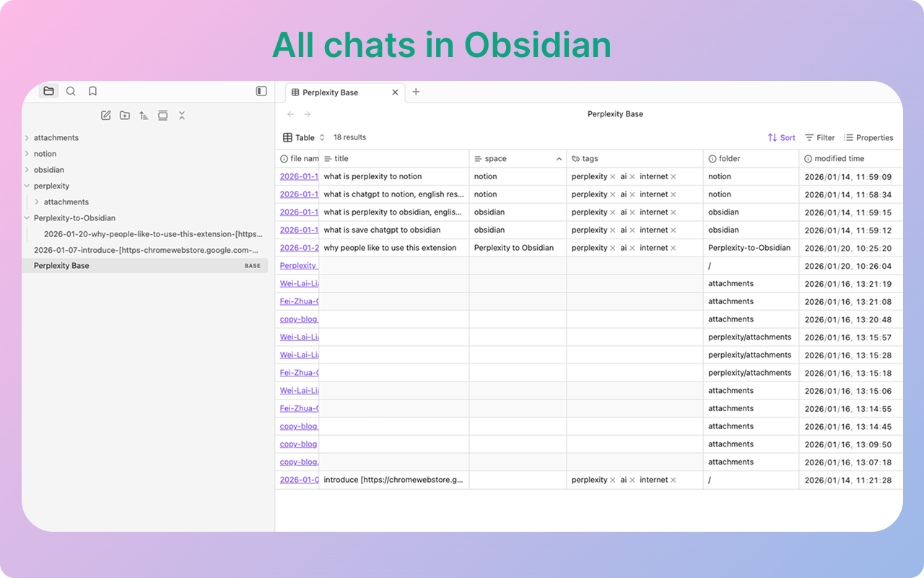Create a new note with the pencil icon

tap(106, 116)
